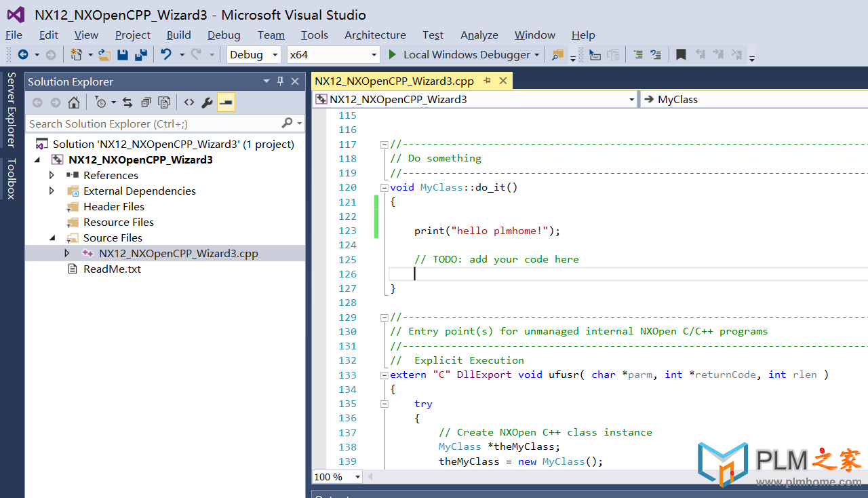Close the NX12_NXOpenCPP_Wizard3.cpp tab

503,81
